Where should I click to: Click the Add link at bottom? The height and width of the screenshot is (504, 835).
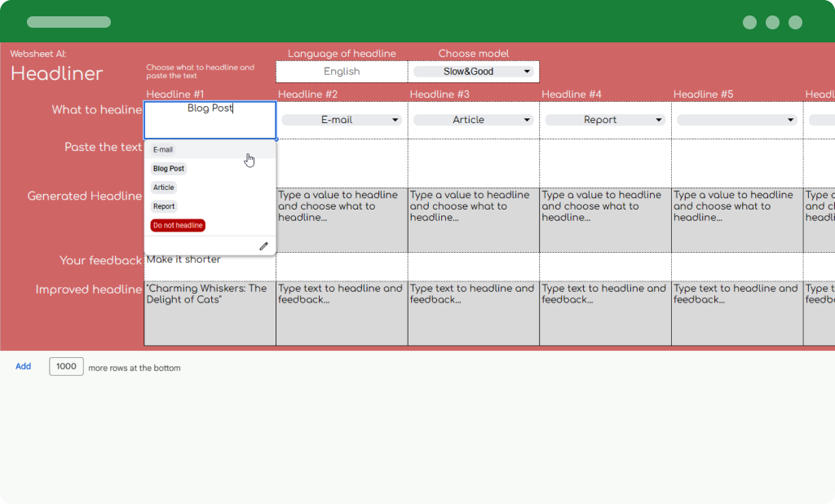click(23, 367)
